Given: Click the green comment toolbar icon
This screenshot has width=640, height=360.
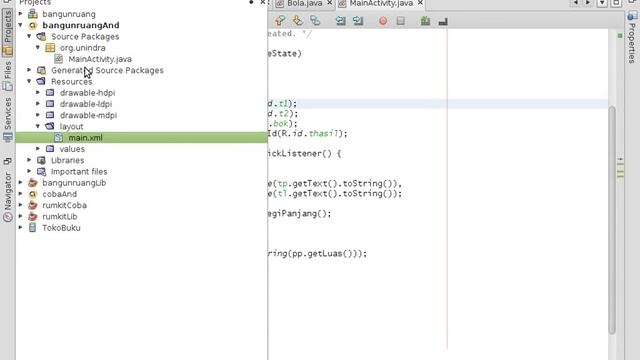Looking at the screenshot, I should [425, 21].
